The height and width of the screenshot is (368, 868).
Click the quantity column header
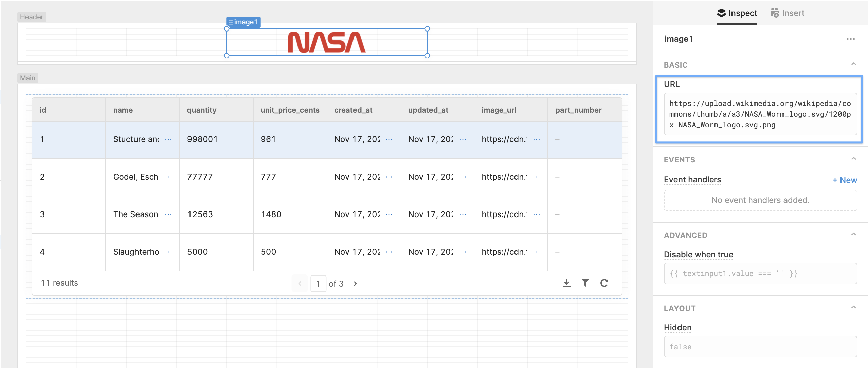coord(202,110)
